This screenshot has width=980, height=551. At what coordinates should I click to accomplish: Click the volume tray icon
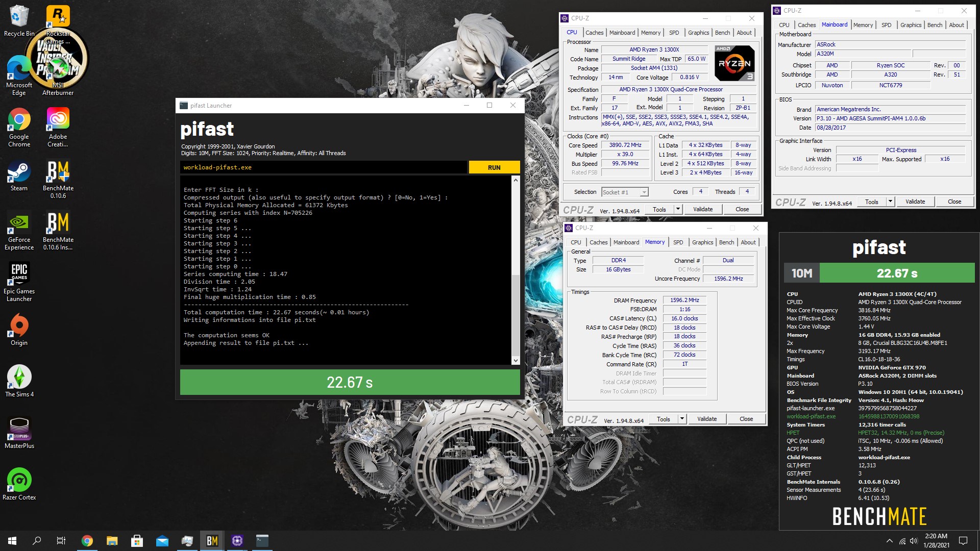[x=914, y=541]
